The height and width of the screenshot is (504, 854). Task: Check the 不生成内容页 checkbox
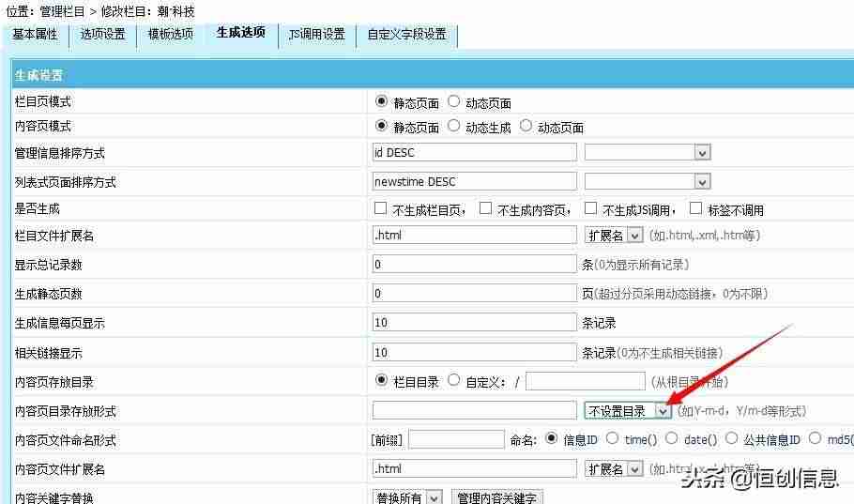tap(485, 208)
